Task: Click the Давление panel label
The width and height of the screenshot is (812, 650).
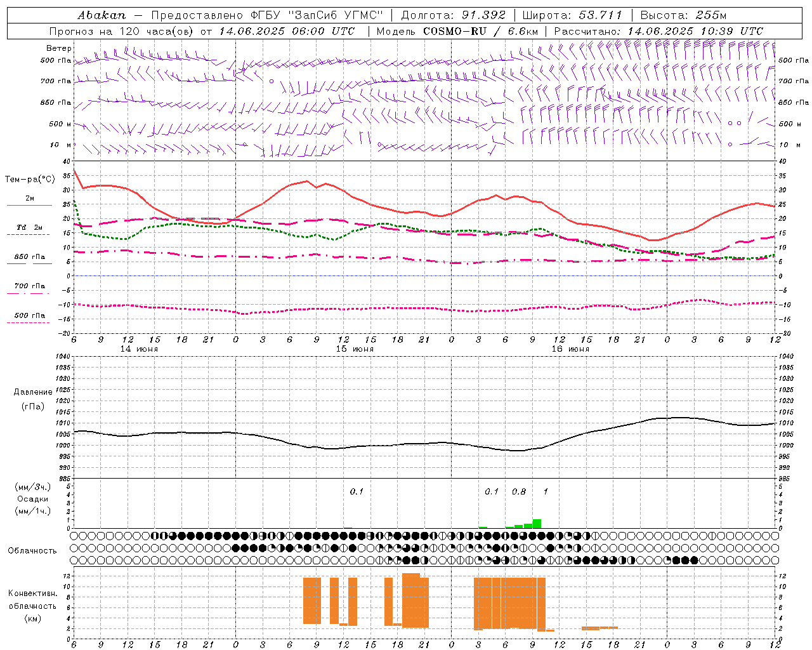Action: click(x=33, y=392)
